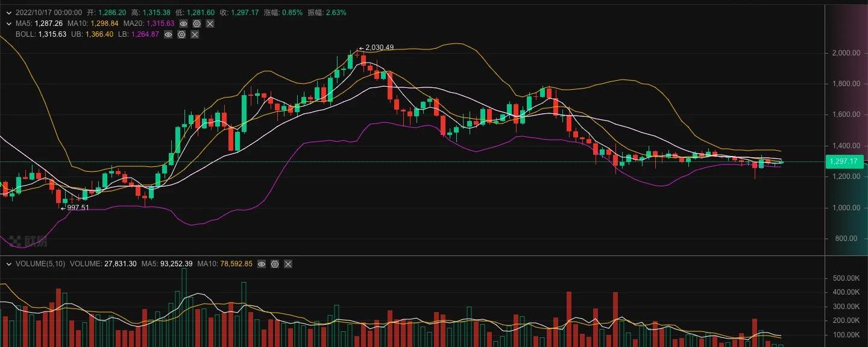Image resolution: width=868 pixels, height=347 pixels.
Task: Hide the BOLL bands using the eye icon
Action: click(168, 34)
